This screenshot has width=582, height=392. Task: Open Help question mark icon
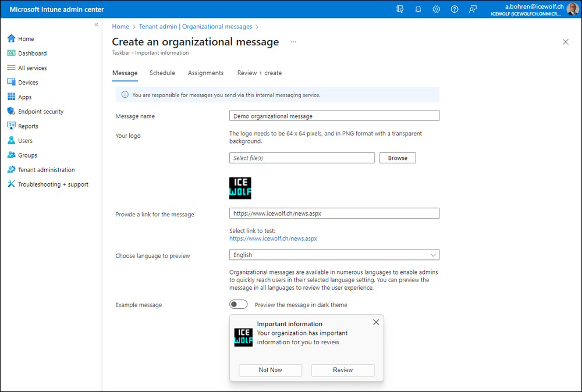coord(455,9)
